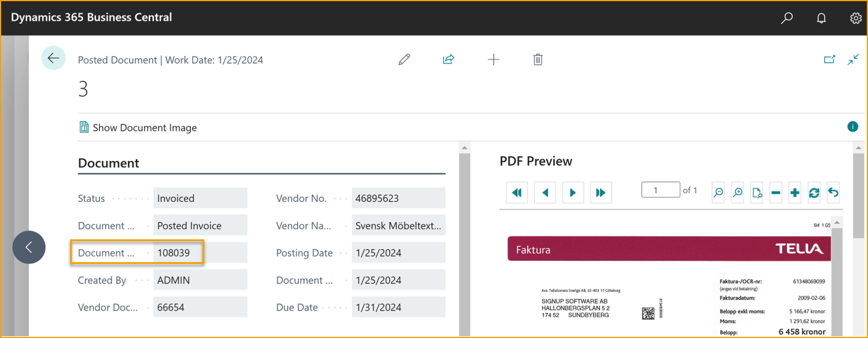This screenshot has width=868, height=338.
Task: Click the pencil edit icon
Action: (404, 60)
